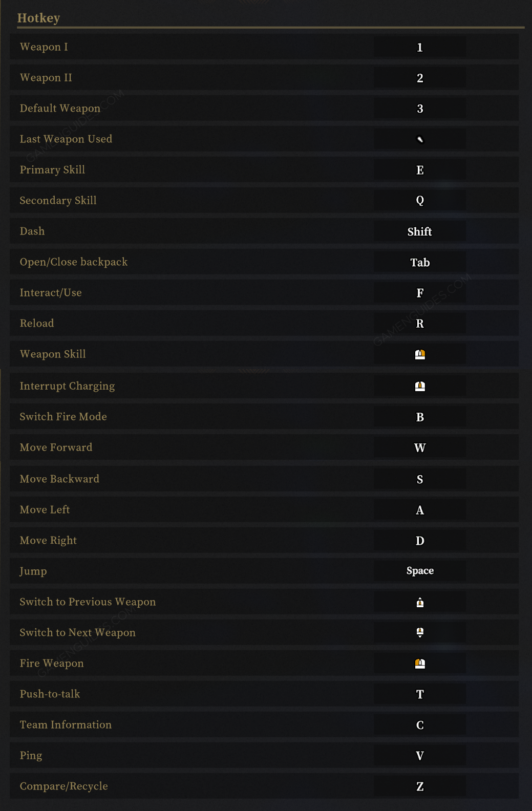Click the Weapon Skill mouse button icon
532x811 pixels.
[x=420, y=354]
